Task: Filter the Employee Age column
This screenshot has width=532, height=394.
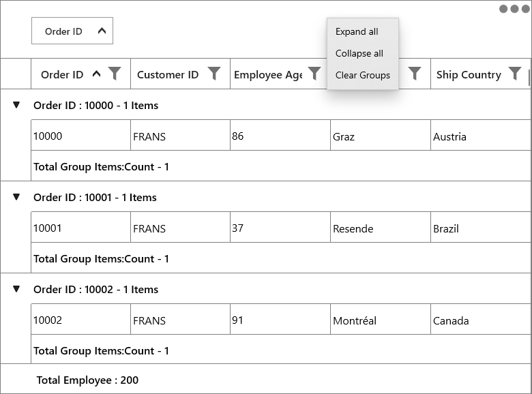Action: click(314, 74)
